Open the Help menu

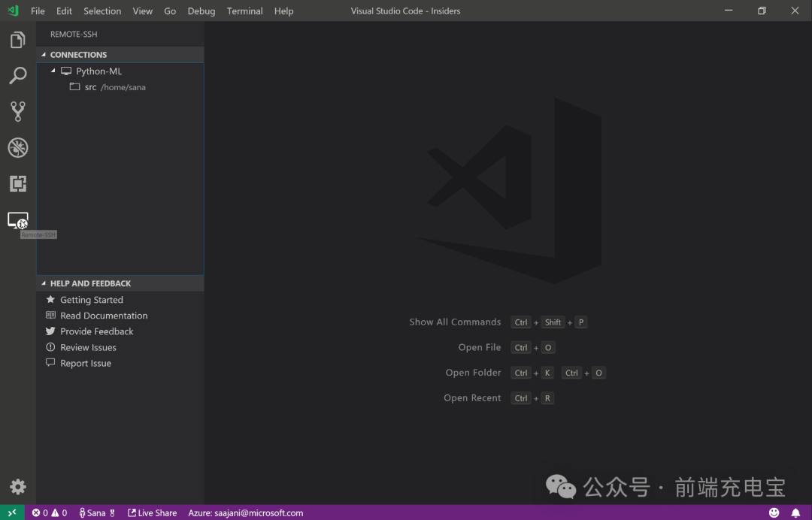pos(283,11)
